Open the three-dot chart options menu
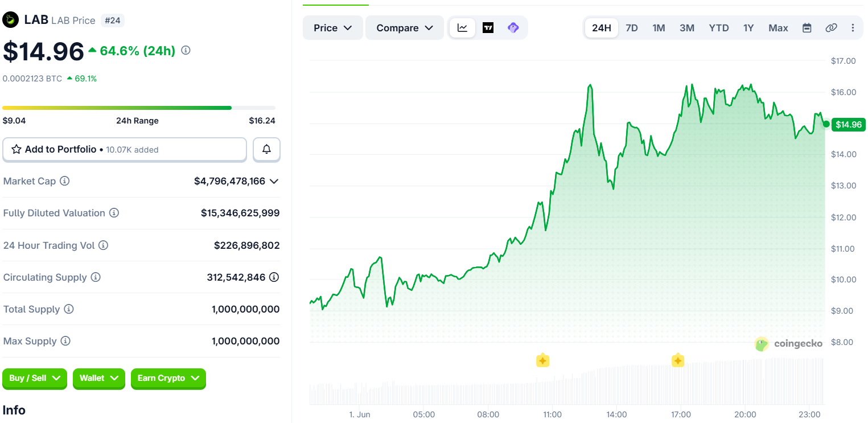The height and width of the screenshot is (423, 868). (853, 28)
